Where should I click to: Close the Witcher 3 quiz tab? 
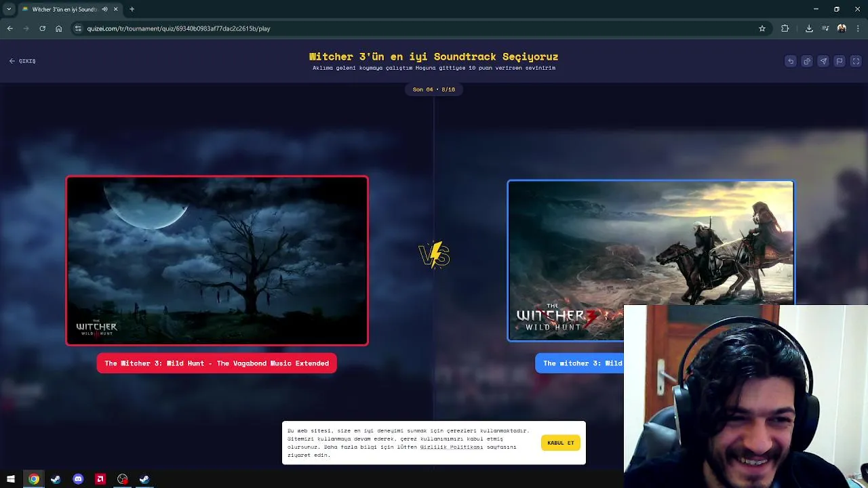point(115,9)
